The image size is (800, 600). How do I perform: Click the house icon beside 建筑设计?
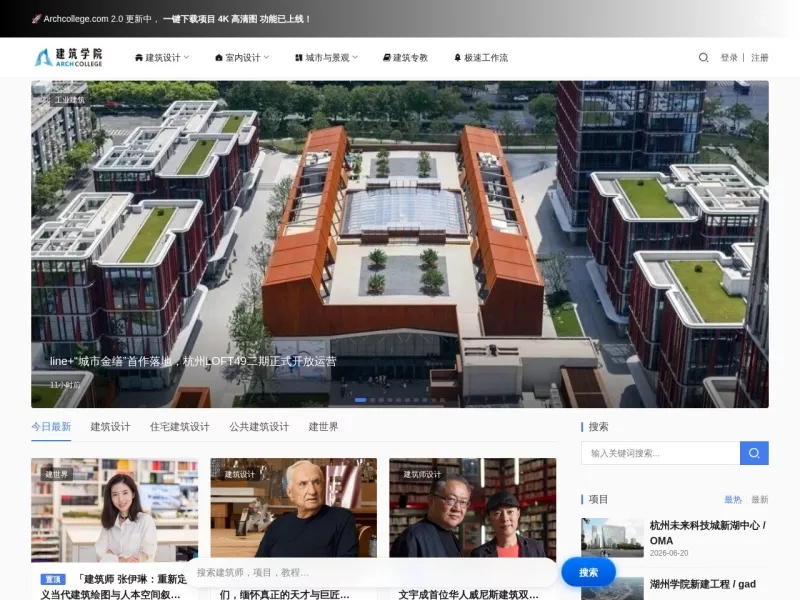click(139, 58)
